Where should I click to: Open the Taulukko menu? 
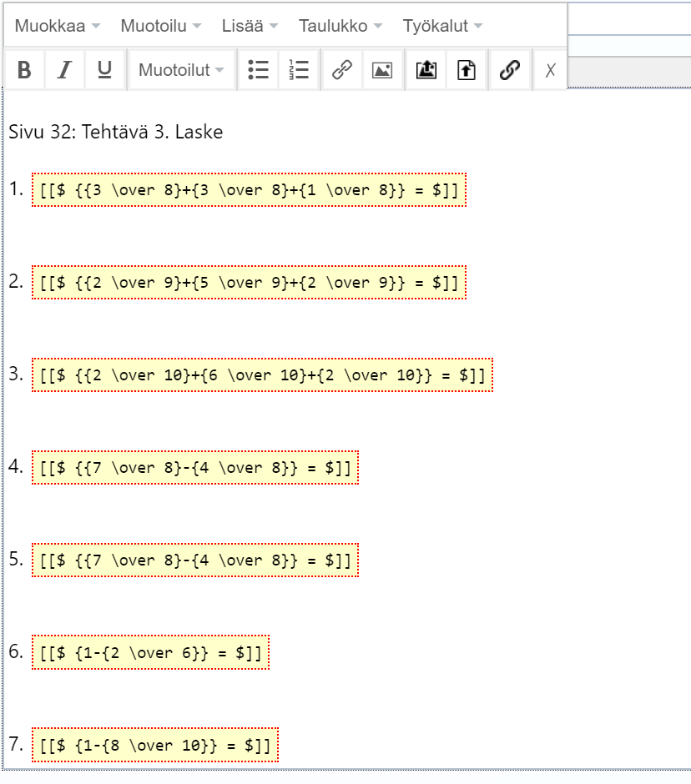[340, 26]
